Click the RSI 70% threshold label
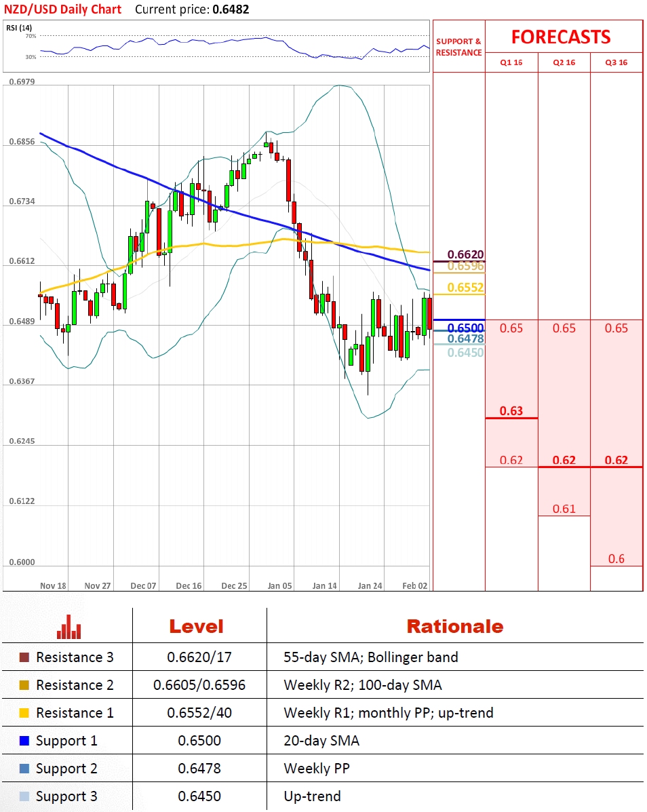Screen dimensions: 647x812 click(x=31, y=36)
